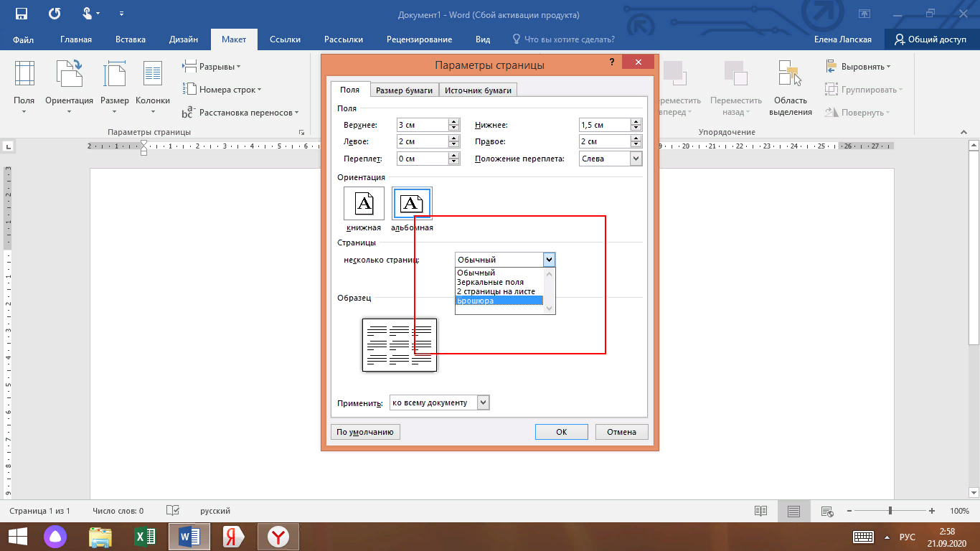Choose Брошюра option in list
The width and height of the screenshot is (980, 551).
click(x=499, y=301)
